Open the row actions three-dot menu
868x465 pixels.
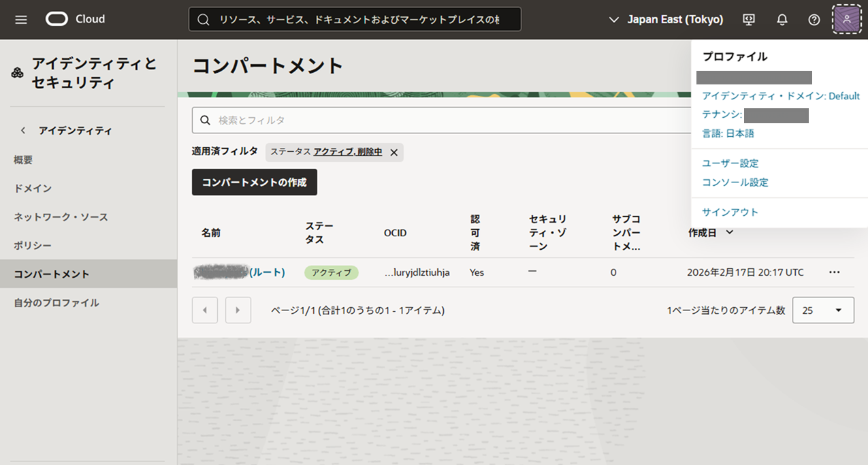point(834,272)
